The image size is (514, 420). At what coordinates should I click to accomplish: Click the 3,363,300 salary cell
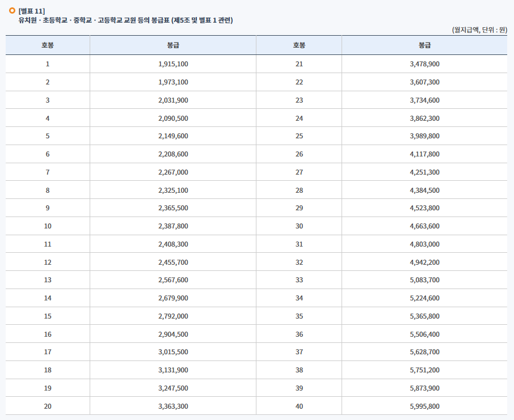click(172, 406)
